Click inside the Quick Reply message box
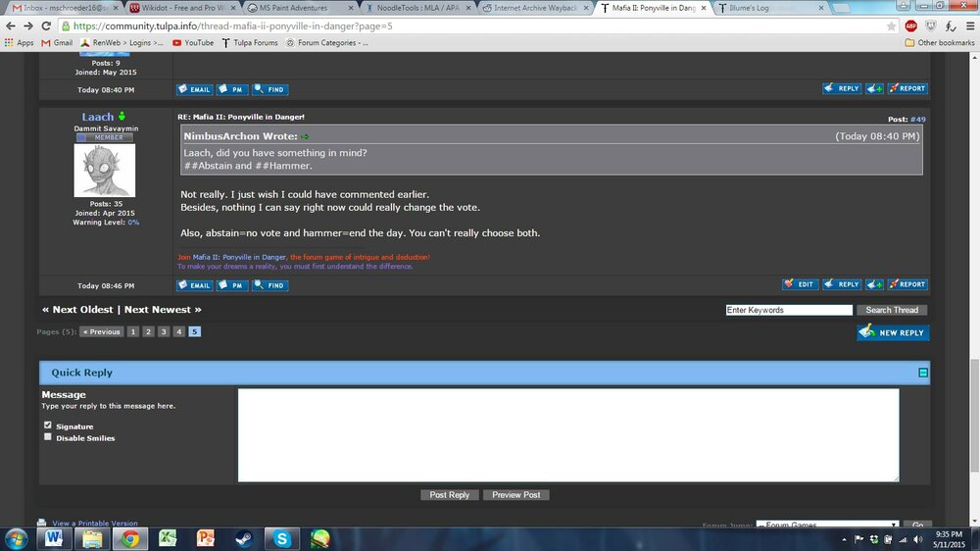Image resolution: width=980 pixels, height=551 pixels. pos(568,435)
